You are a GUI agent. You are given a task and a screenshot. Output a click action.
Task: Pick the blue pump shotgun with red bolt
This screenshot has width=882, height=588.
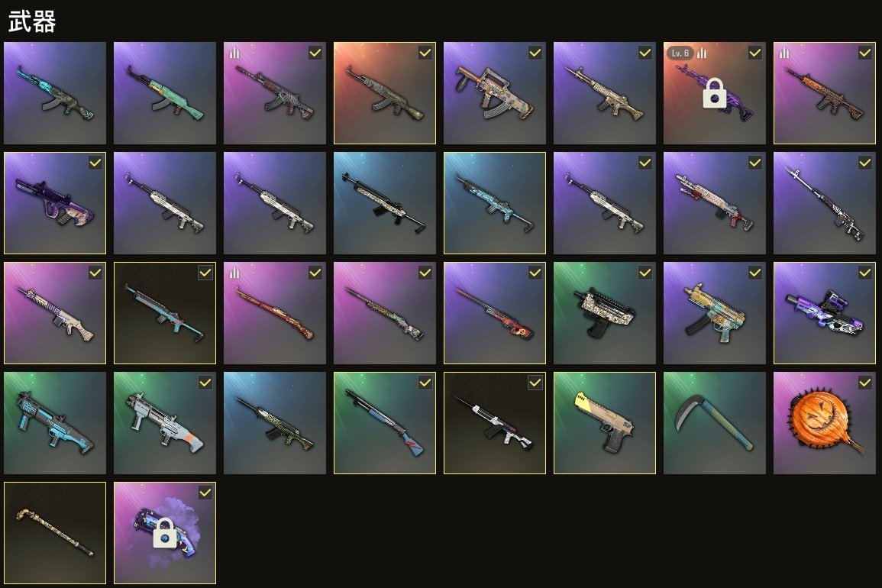click(x=385, y=422)
